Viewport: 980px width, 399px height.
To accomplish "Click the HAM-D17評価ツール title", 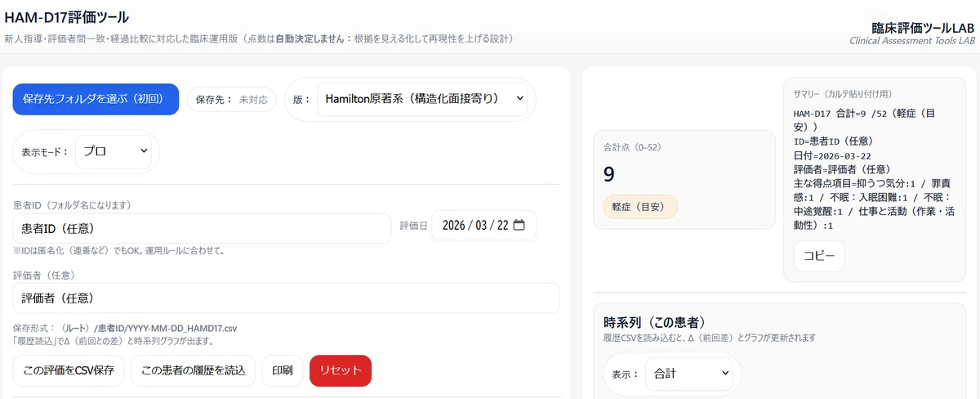I will [67, 17].
